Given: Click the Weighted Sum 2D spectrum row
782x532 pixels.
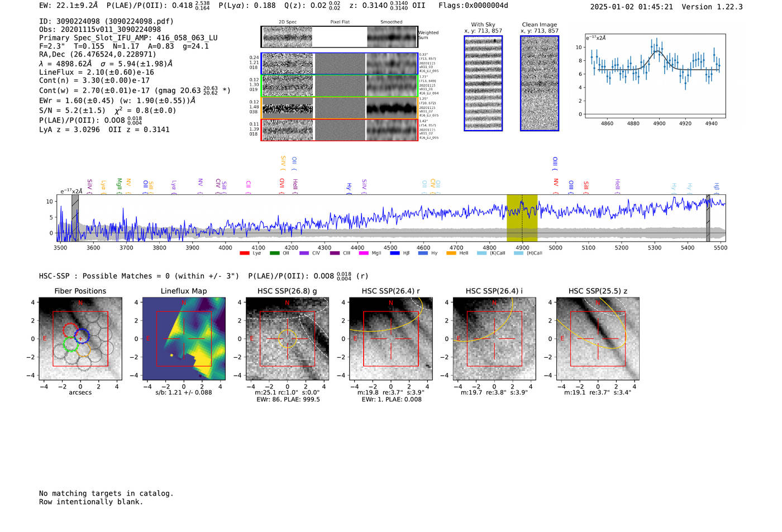Looking at the screenshot, I should click(339, 37).
